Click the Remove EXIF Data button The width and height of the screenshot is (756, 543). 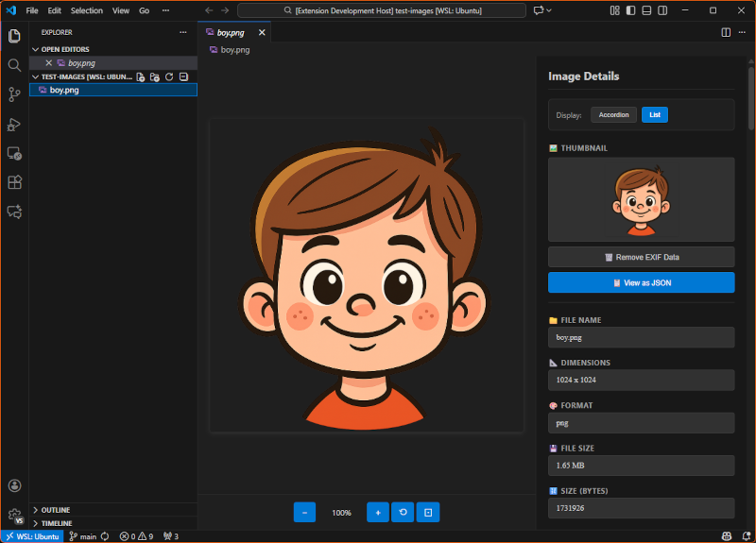pos(641,257)
